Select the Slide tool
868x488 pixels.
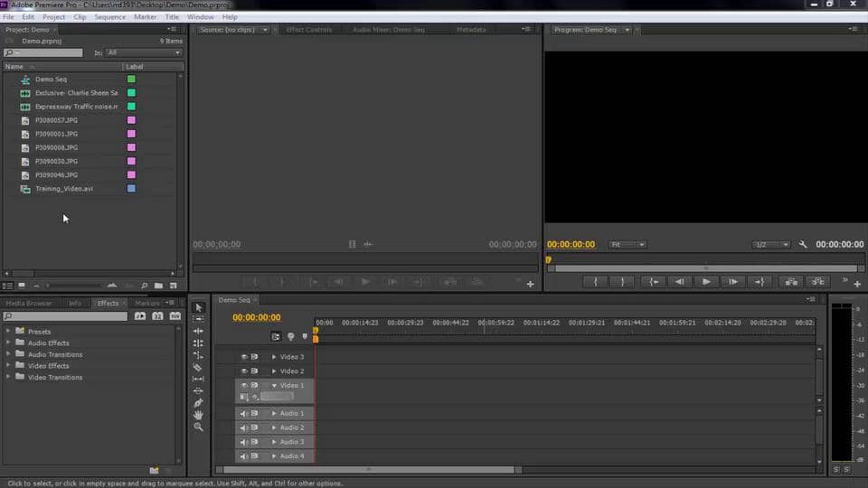pos(198,391)
